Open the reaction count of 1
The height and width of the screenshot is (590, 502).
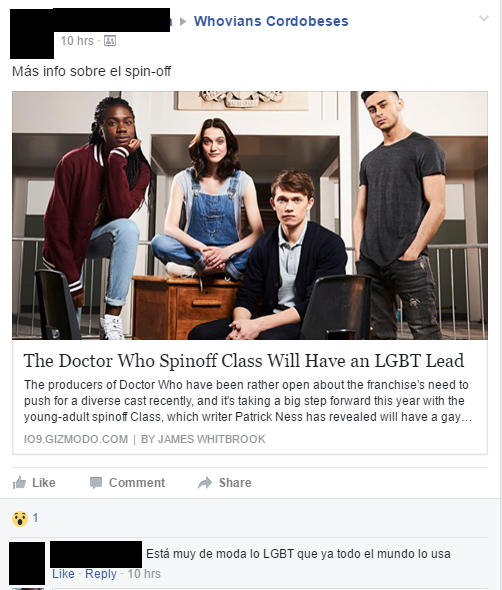35,518
